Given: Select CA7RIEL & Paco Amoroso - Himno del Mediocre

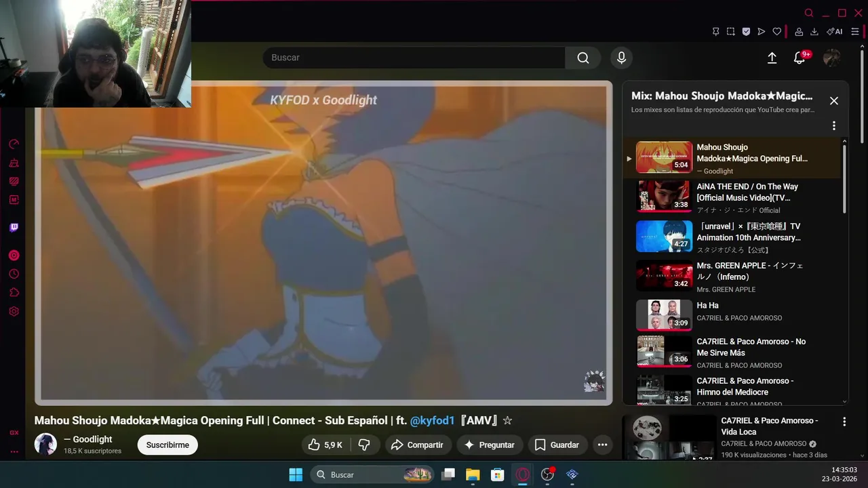Looking at the screenshot, I should pyautogui.click(x=733, y=390).
